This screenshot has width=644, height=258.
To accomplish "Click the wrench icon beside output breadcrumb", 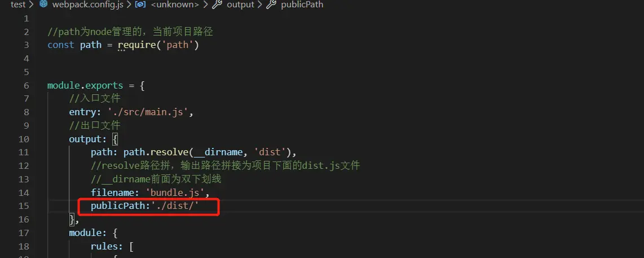I will [x=218, y=5].
